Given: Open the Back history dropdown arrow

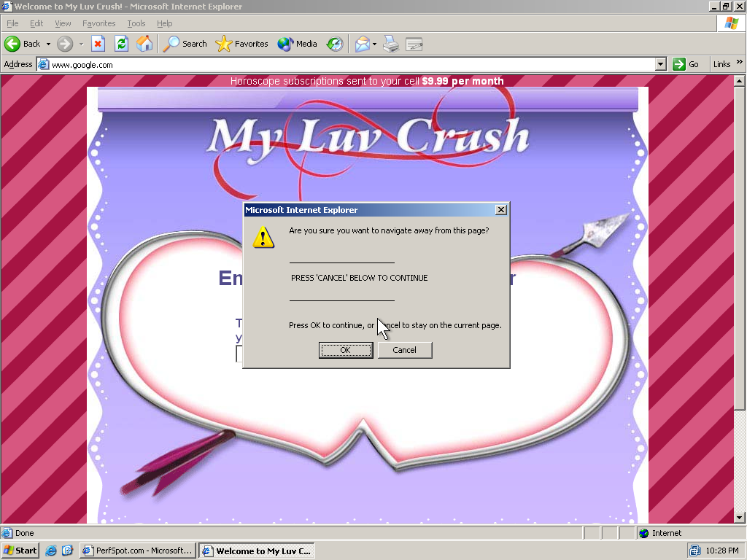Looking at the screenshot, I should pyautogui.click(x=48, y=44).
